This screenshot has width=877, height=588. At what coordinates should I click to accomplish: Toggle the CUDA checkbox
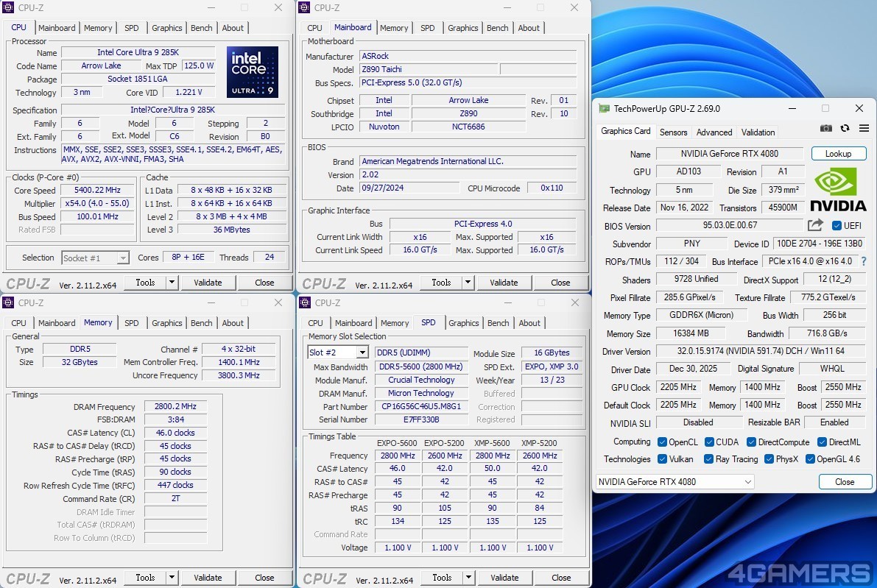[x=710, y=442]
